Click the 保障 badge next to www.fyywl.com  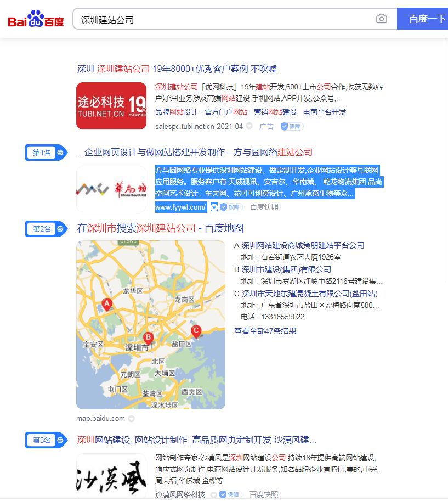coord(231,207)
